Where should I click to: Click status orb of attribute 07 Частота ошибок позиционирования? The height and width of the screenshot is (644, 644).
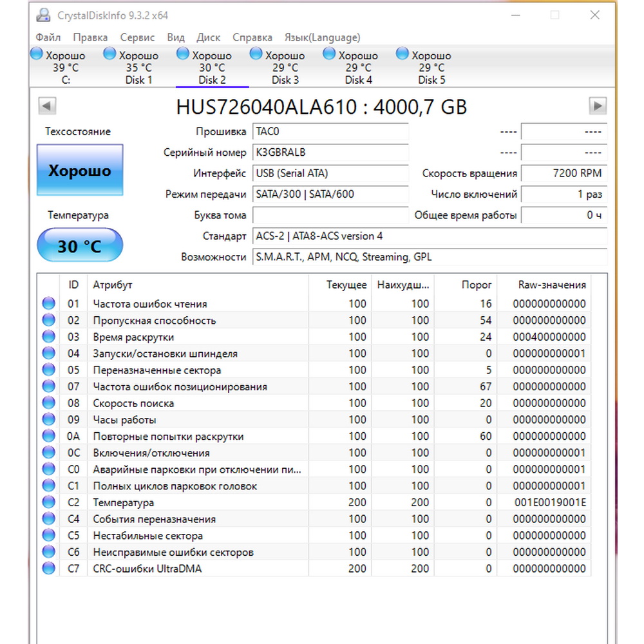48,386
